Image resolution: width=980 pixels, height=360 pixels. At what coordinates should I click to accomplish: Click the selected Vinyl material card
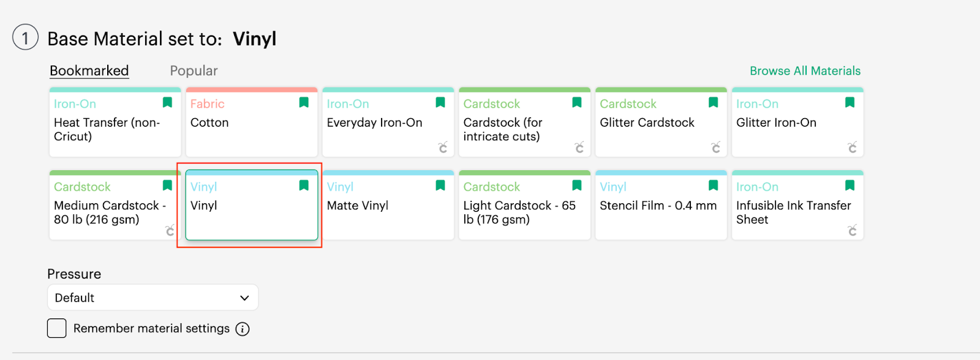[x=252, y=205]
